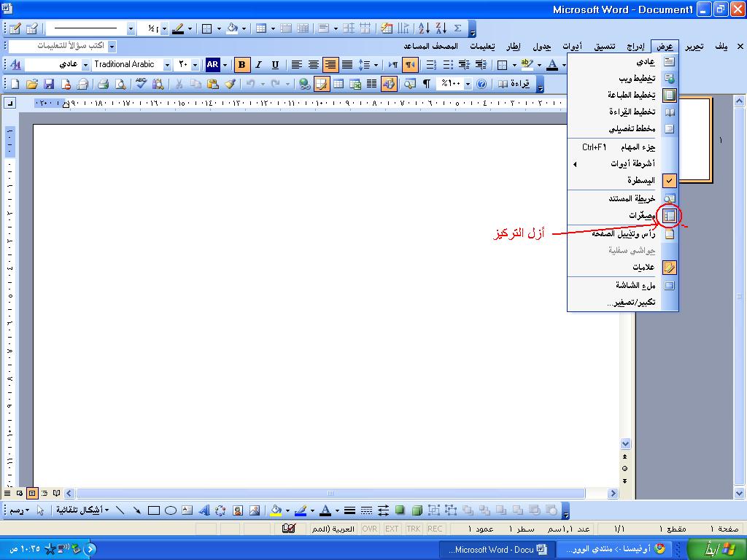Select the Line drawing tool

coord(120,510)
